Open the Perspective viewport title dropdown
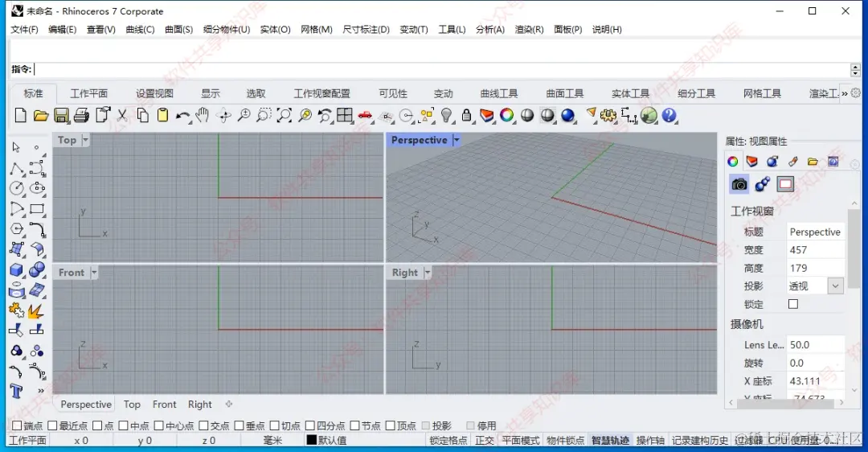This screenshot has width=868, height=452. 457,140
